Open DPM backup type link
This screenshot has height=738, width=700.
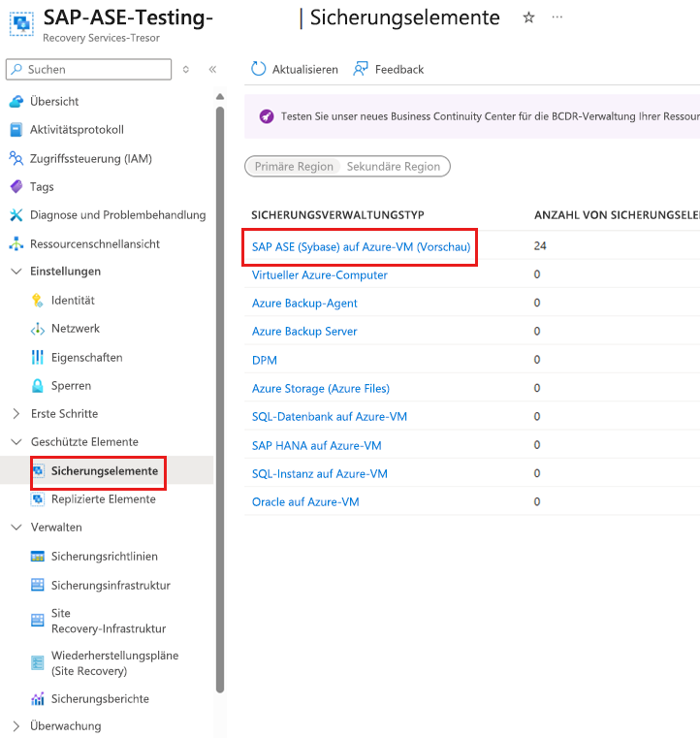pos(265,360)
